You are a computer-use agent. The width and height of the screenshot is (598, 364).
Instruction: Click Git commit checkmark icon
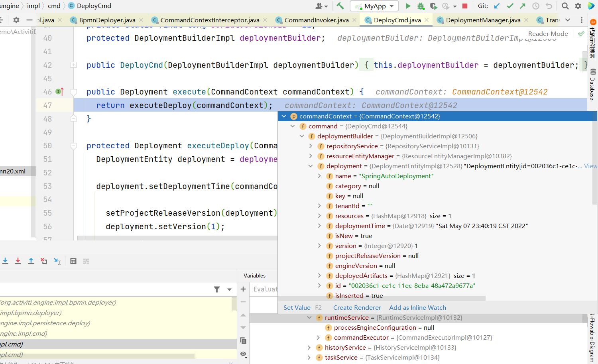pos(510,6)
